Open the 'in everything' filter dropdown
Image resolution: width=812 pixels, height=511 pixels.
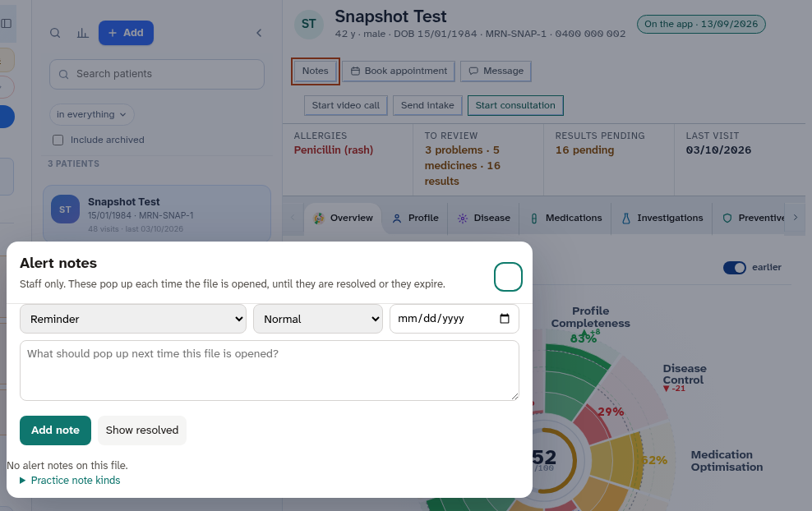92,114
